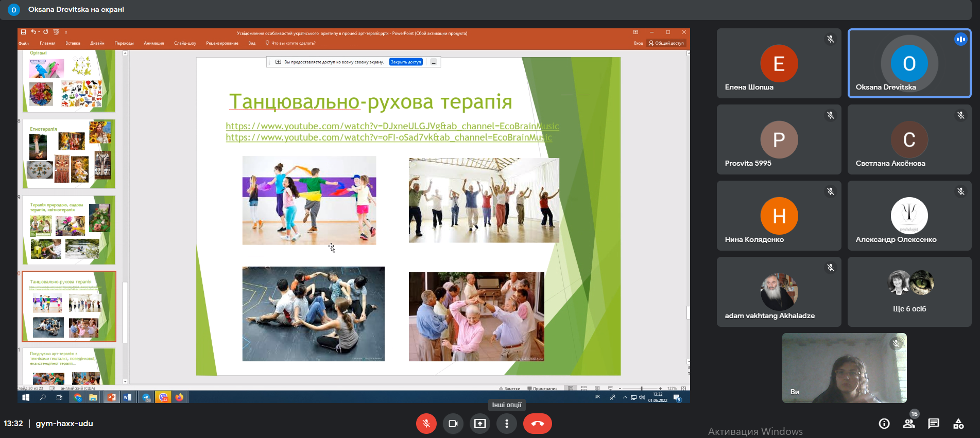This screenshot has height=438, width=980.
Task: Click the PowerPoint icon in the taskbar
Action: 111,397
